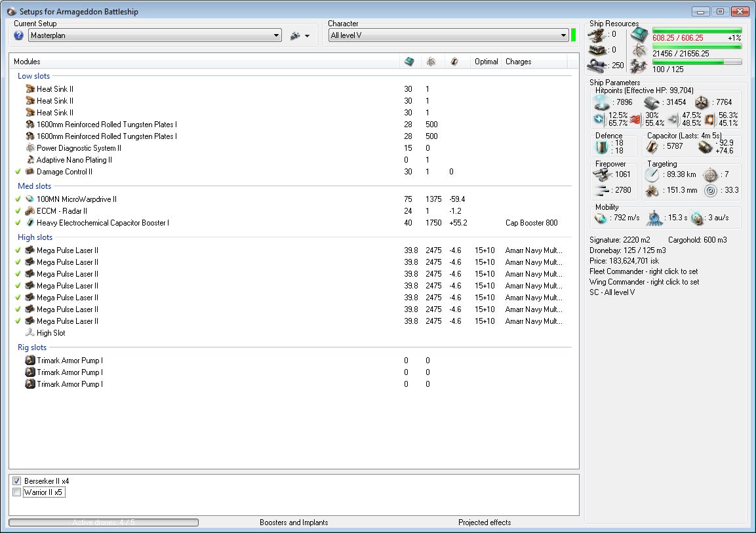Image resolution: width=756 pixels, height=533 pixels.
Task: Click the CPU resource icon in Ship Resources
Action: (639, 35)
